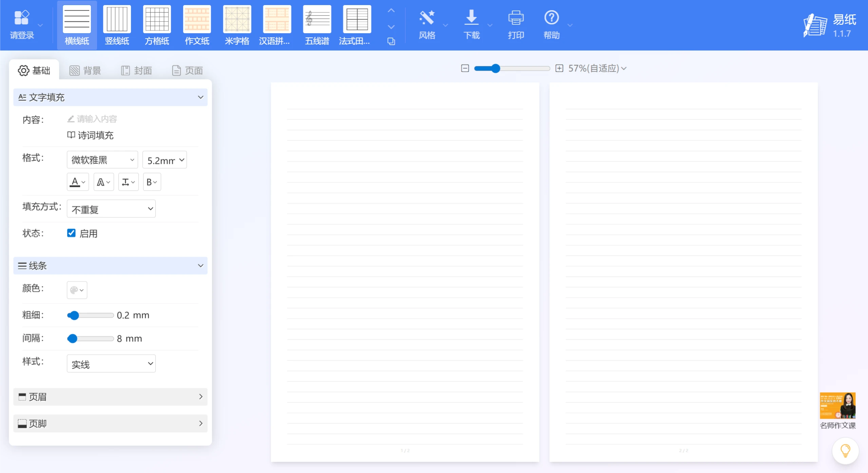Choose the 米字格 grid paper template
This screenshot has height=473, width=868.
coord(237,20)
